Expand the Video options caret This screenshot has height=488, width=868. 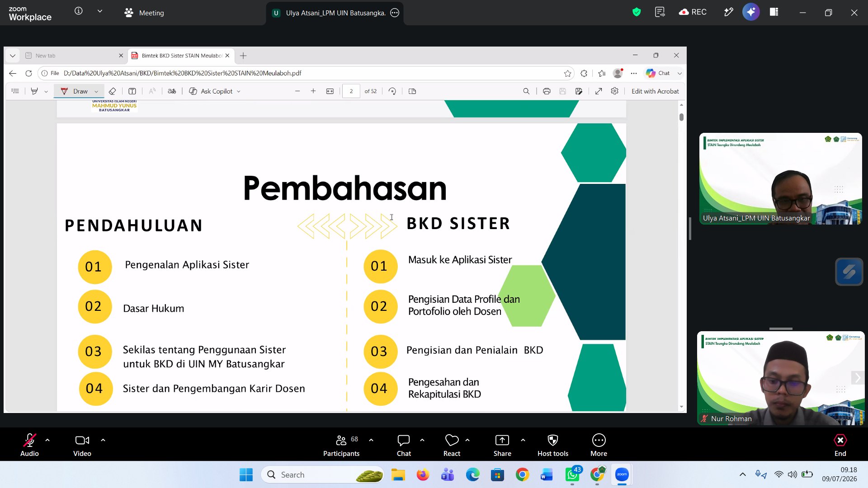(x=103, y=440)
